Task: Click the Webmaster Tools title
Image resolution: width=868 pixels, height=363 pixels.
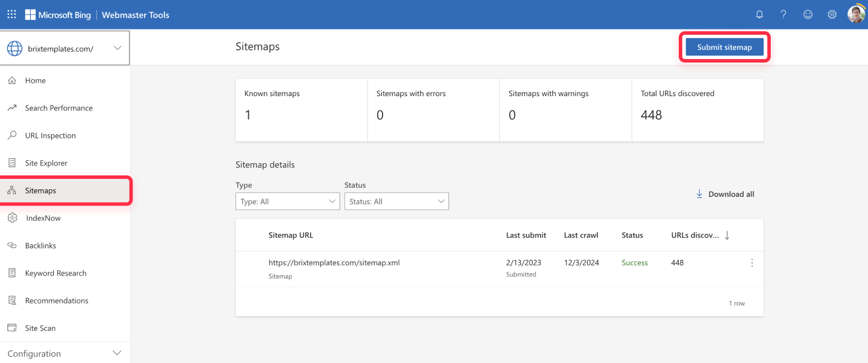Action: tap(135, 15)
